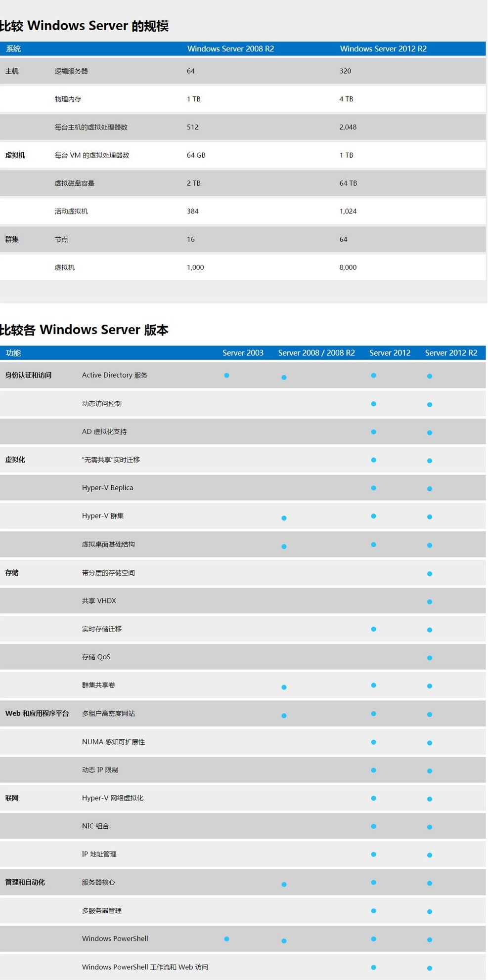Click the 实时存储迁移 feature label

[101, 629]
